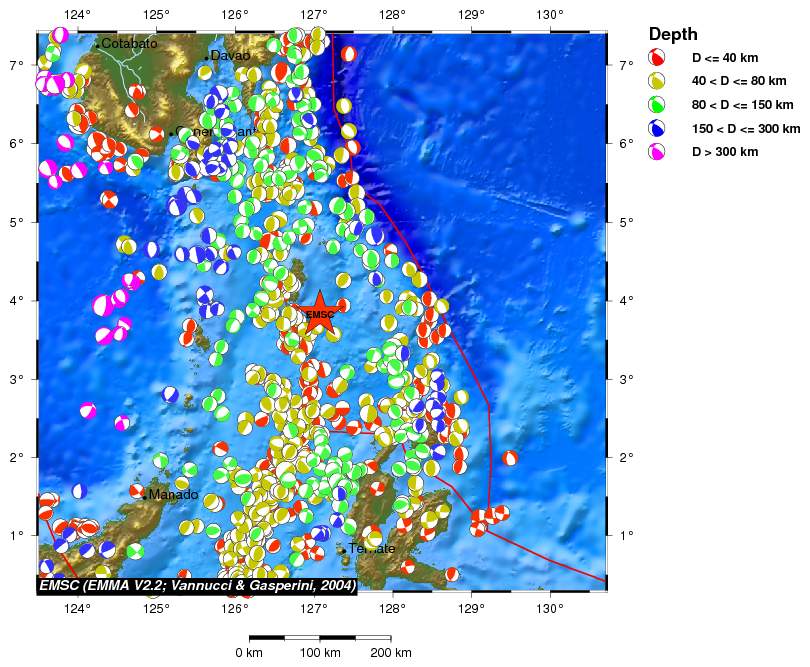810x667 pixels.
Task: Click the yellow 40-80 km legend beachball
Action: (x=659, y=81)
